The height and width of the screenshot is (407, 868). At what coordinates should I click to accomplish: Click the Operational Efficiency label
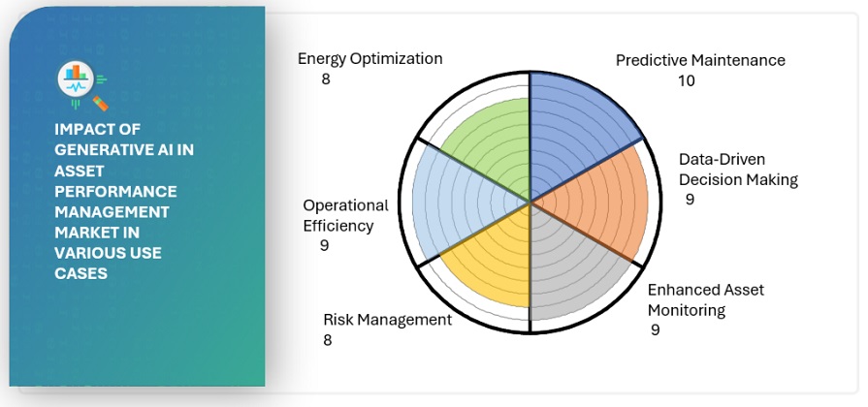(345, 215)
